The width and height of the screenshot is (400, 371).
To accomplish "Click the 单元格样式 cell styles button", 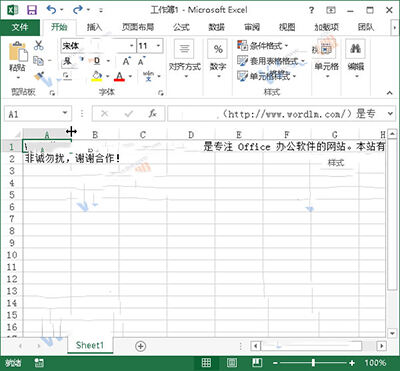I will [x=266, y=76].
